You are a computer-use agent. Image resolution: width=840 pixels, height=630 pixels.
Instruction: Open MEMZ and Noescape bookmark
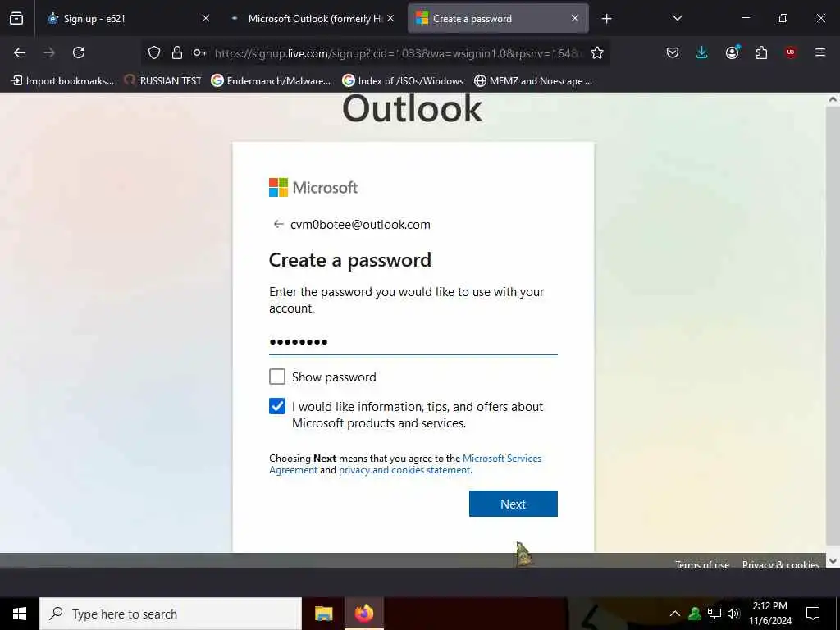coord(533,81)
